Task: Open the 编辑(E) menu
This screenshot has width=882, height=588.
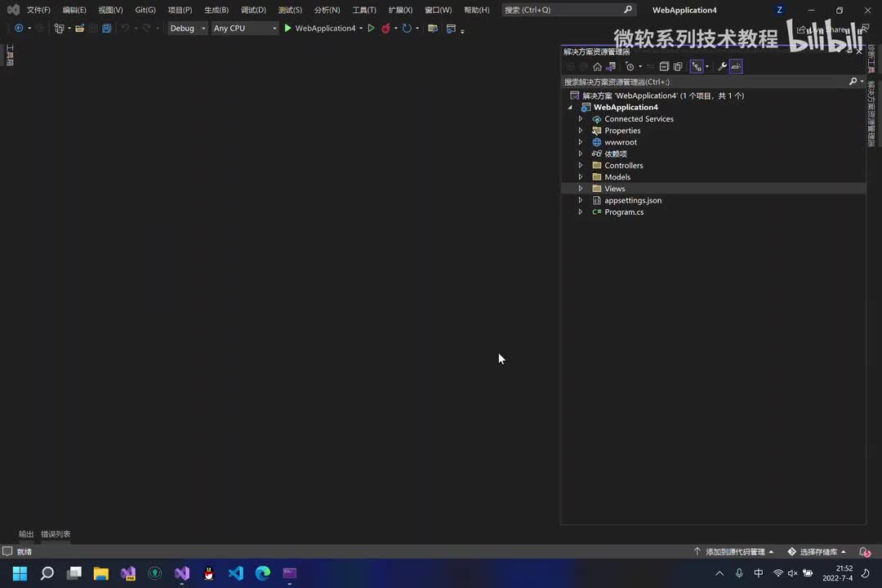Action: click(x=74, y=10)
